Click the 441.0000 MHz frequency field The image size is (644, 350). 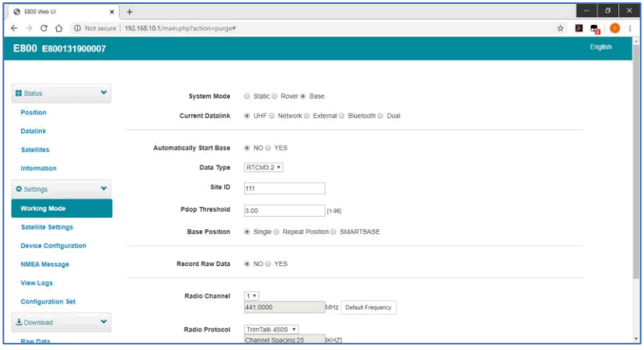tap(285, 307)
